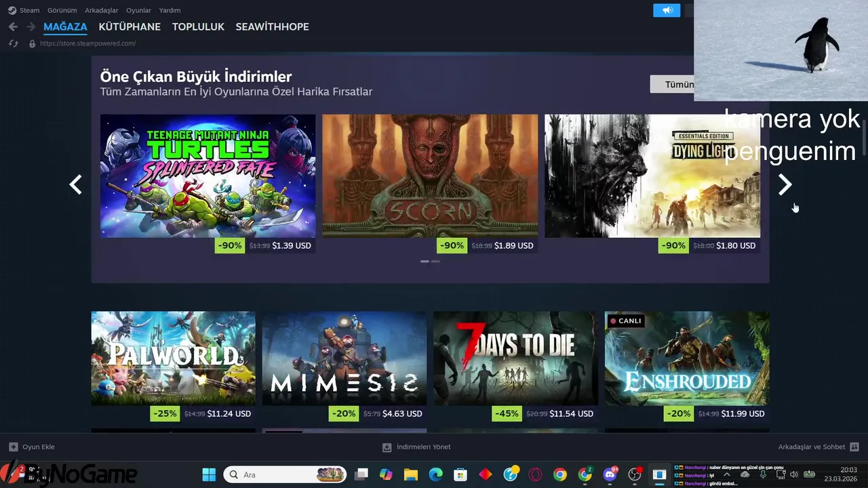Viewport: 868px width, 488px height.
Task: Select the first carousel page indicator dot
Action: coord(425,261)
